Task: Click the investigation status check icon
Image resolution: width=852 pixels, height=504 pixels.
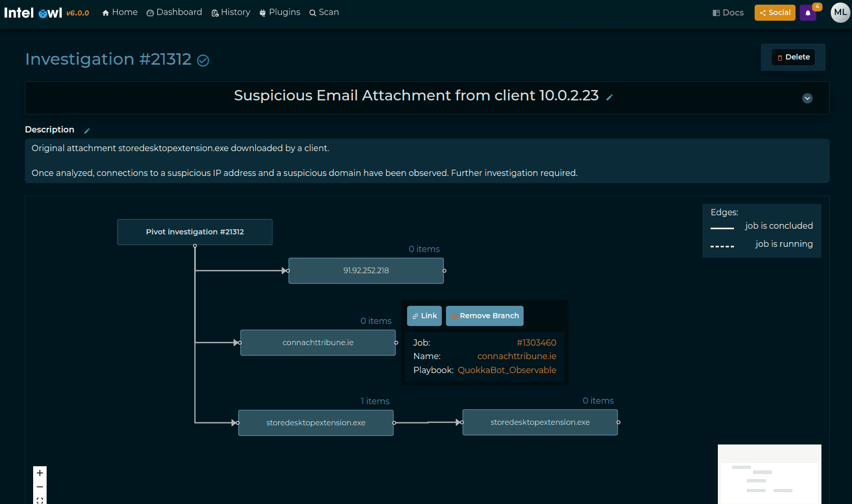Action: (203, 61)
